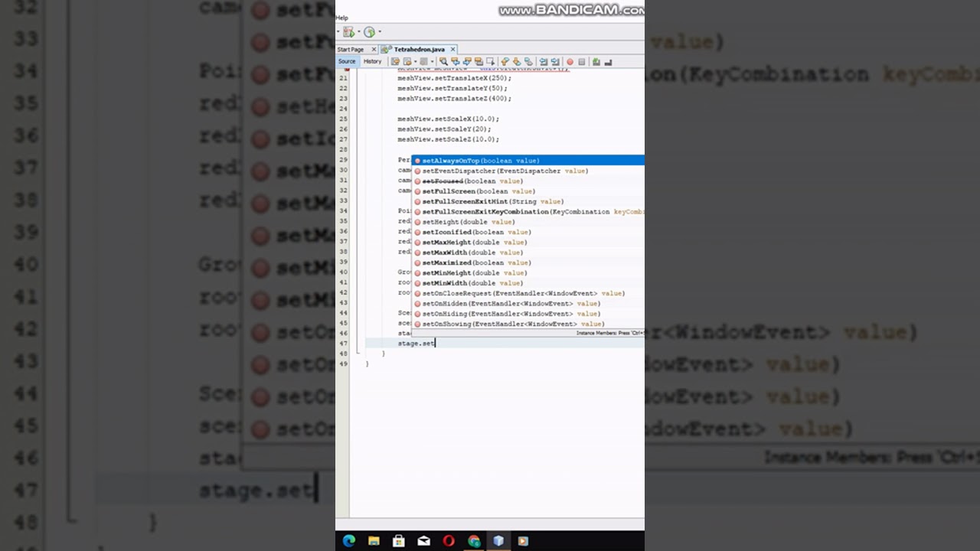Open the Help menu
This screenshot has height=551, width=980.
click(x=341, y=18)
